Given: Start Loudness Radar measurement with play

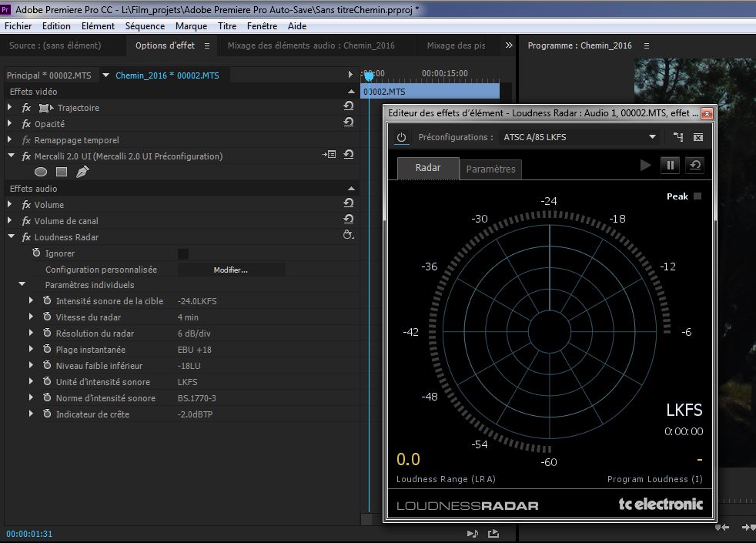Looking at the screenshot, I should click(x=645, y=166).
